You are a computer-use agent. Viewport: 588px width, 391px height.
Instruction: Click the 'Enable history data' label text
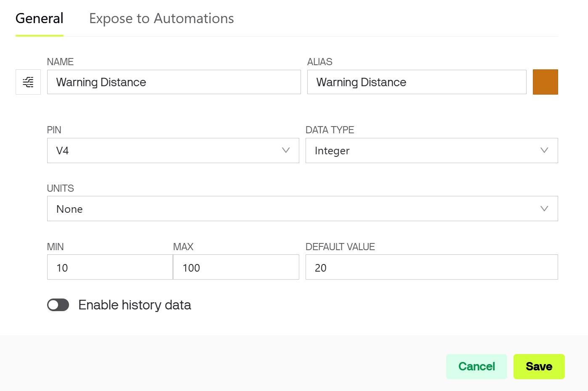coord(135,305)
